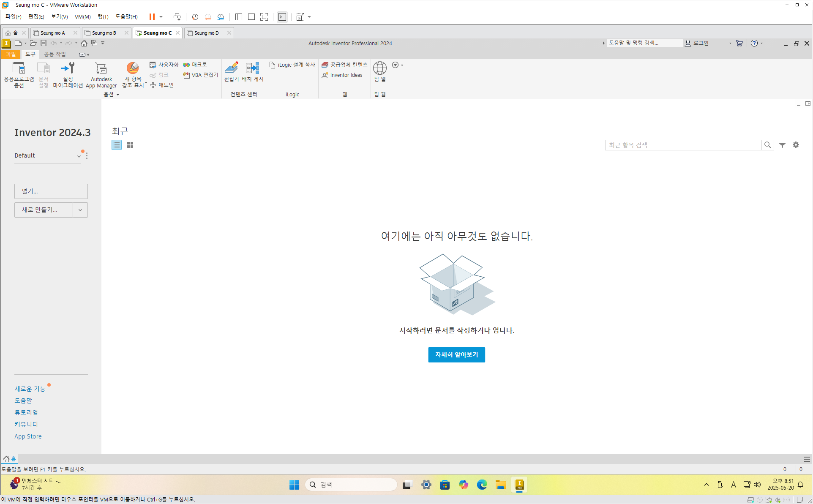Screen dimensions: 813x504
Task: Click the filter funnel icon for recents
Action: tap(782, 145)
